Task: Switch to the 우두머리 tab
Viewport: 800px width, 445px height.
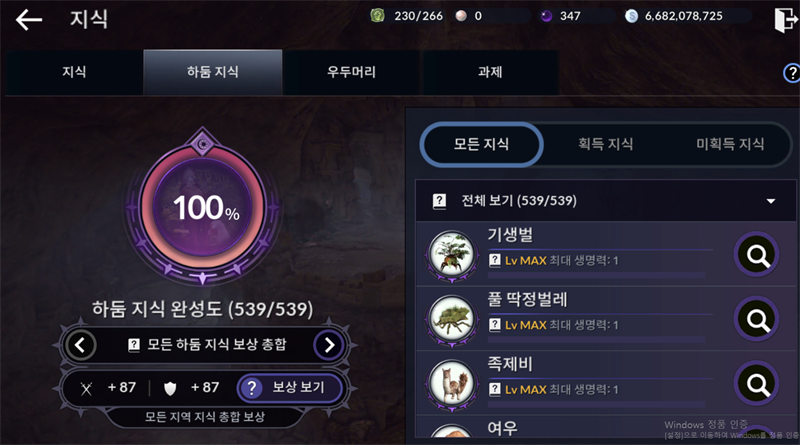Action: [351, 72]
